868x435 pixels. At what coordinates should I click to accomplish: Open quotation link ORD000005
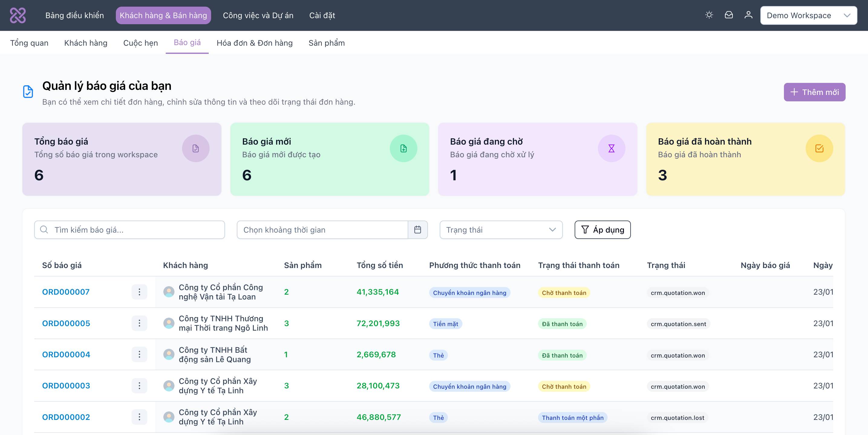66,323
